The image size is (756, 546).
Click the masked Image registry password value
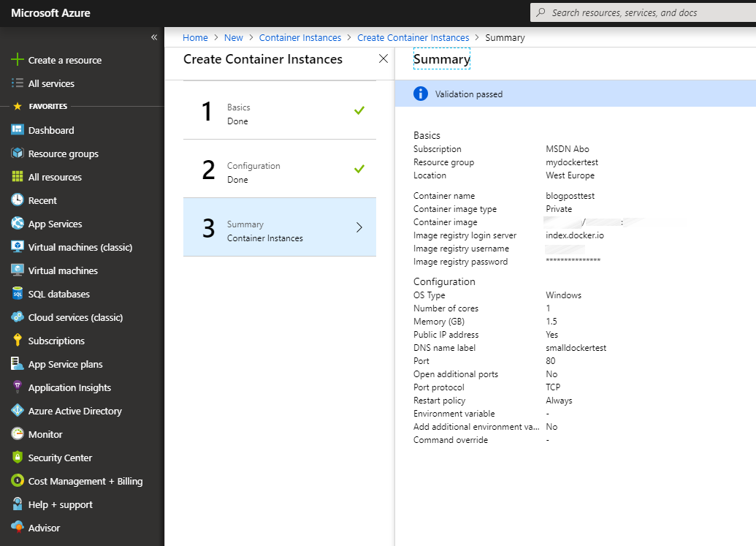[573, 260]
